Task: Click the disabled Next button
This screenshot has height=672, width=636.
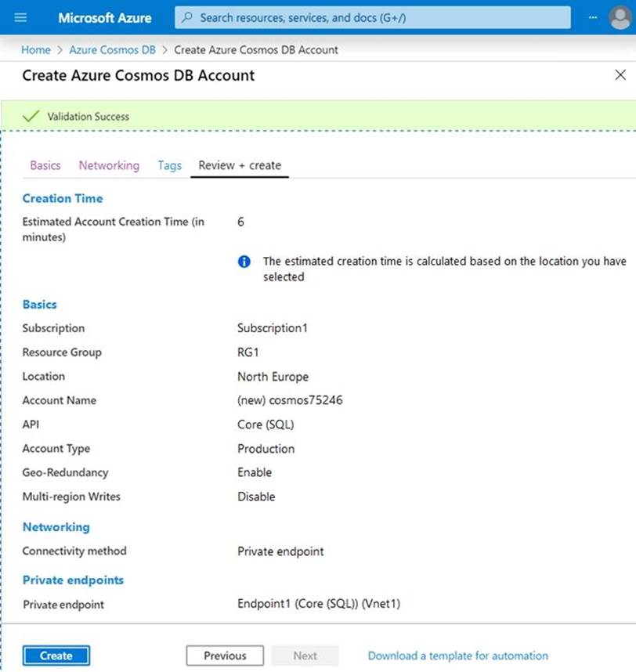Action: click(x=305, y=656)
